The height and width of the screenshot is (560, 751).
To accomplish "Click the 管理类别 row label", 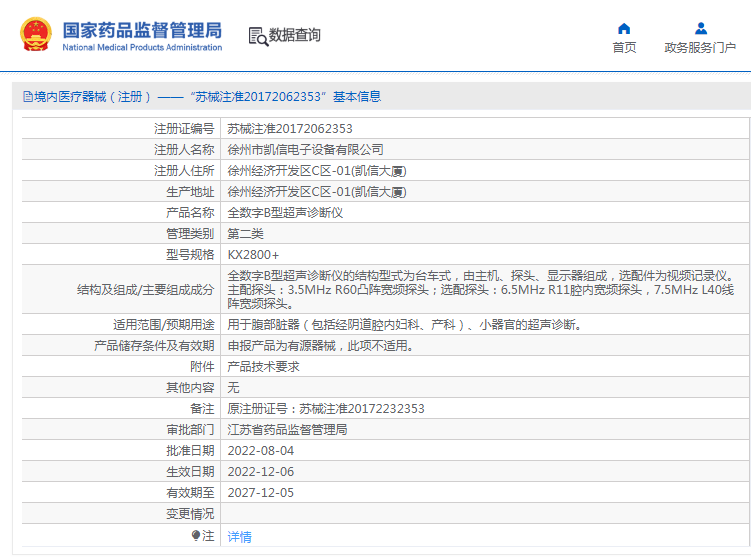I will pos(190,234).
